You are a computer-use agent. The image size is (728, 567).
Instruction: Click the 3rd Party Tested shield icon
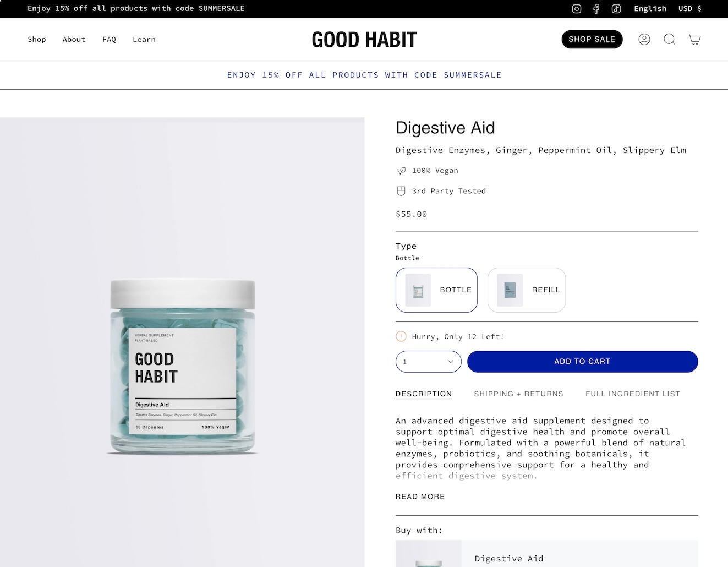[401, 191]
